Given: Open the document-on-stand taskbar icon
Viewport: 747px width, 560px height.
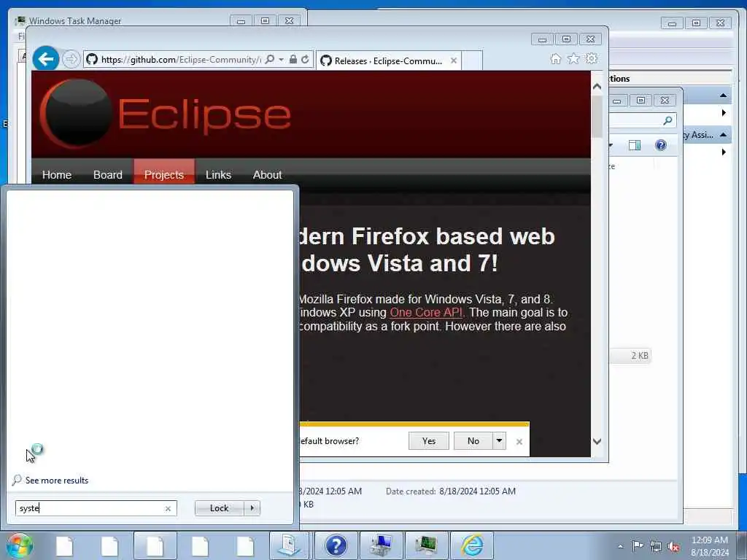Looking at the screenshot, I should 290,545.
